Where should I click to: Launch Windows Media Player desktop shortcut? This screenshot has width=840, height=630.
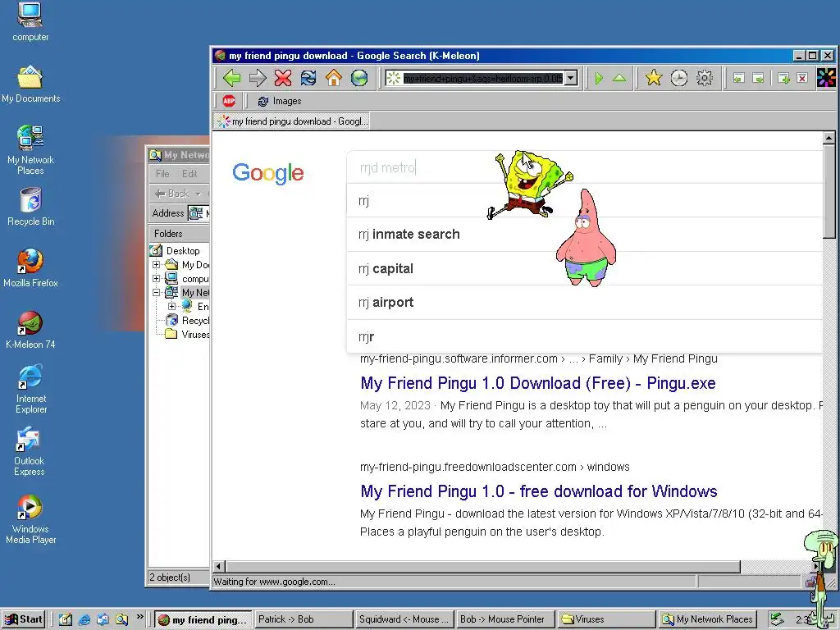30,519
